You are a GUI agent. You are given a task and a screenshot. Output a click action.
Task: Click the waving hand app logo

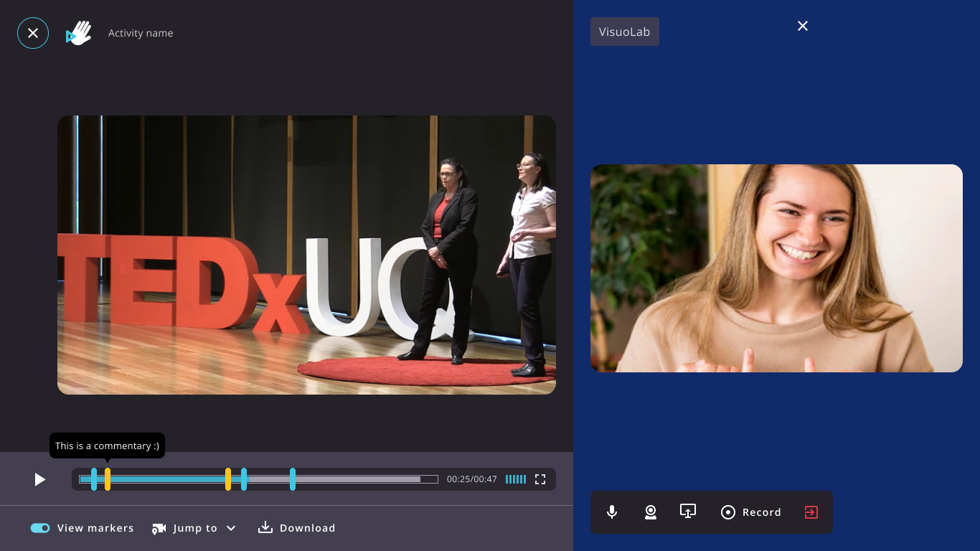(x=79, y=33)
